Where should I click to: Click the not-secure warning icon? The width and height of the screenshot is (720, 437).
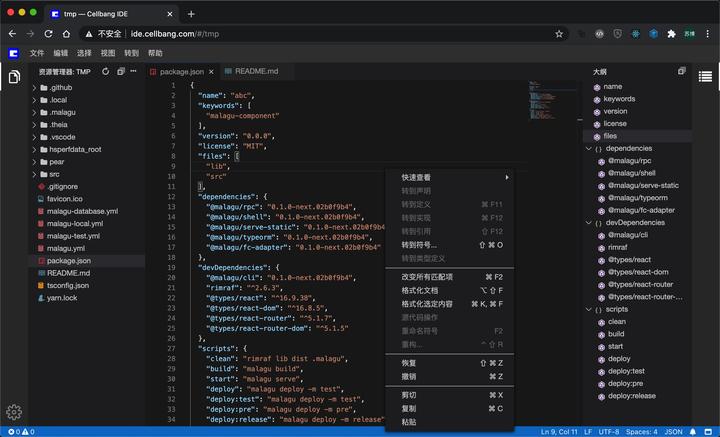pos(89,34)
